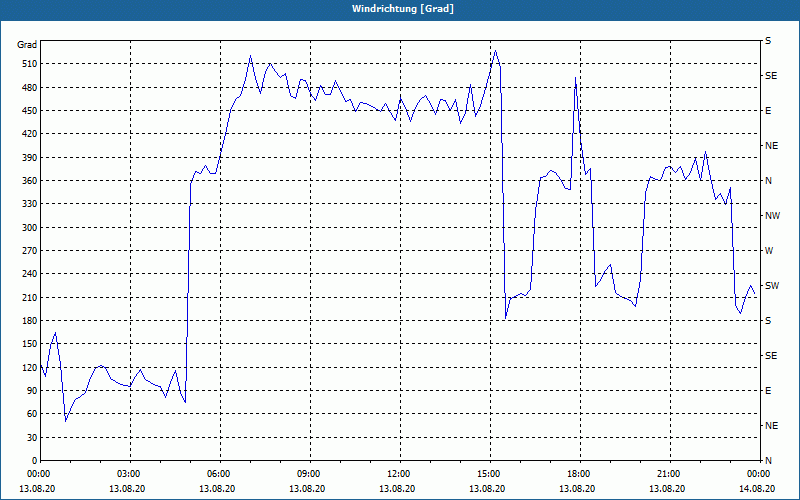Click the 15:00 time label
800x500 pixels.
487,474
